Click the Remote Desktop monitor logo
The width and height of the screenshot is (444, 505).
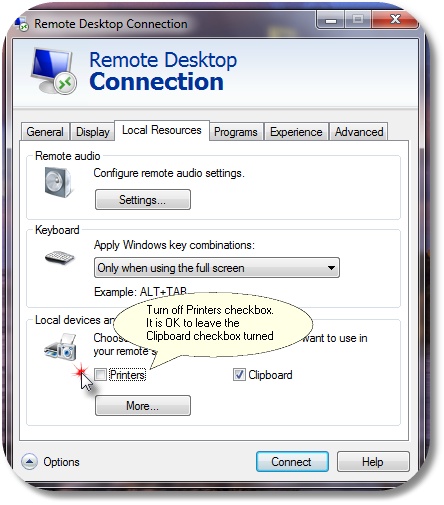pos(54,71)
